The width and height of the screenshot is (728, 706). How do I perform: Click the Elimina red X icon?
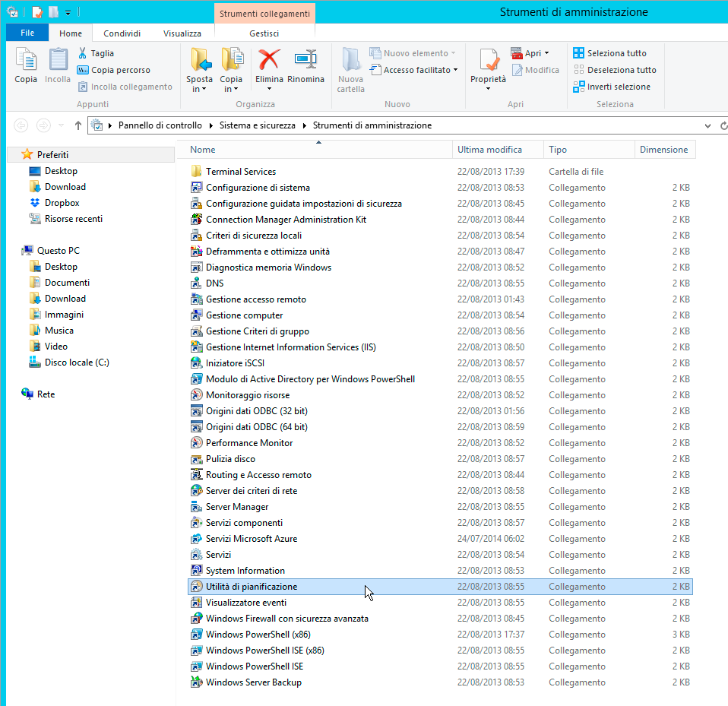269,60
